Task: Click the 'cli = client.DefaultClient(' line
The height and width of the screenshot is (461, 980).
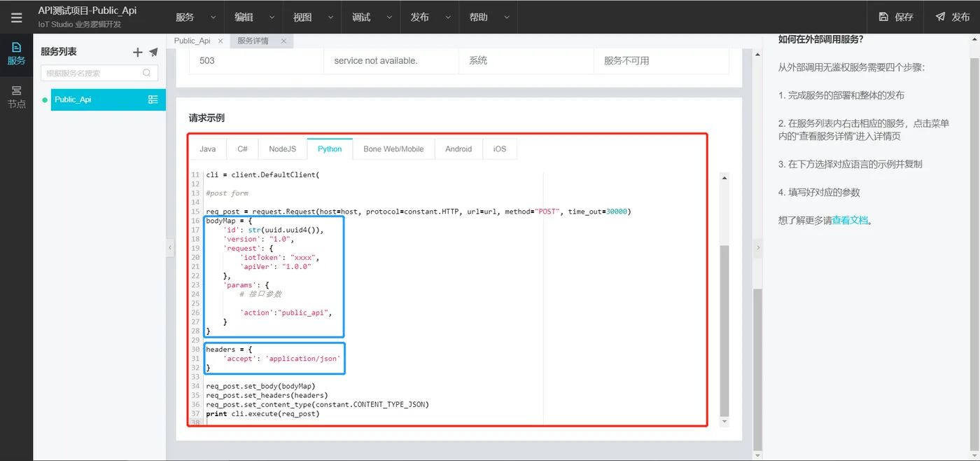Action: 262,175
